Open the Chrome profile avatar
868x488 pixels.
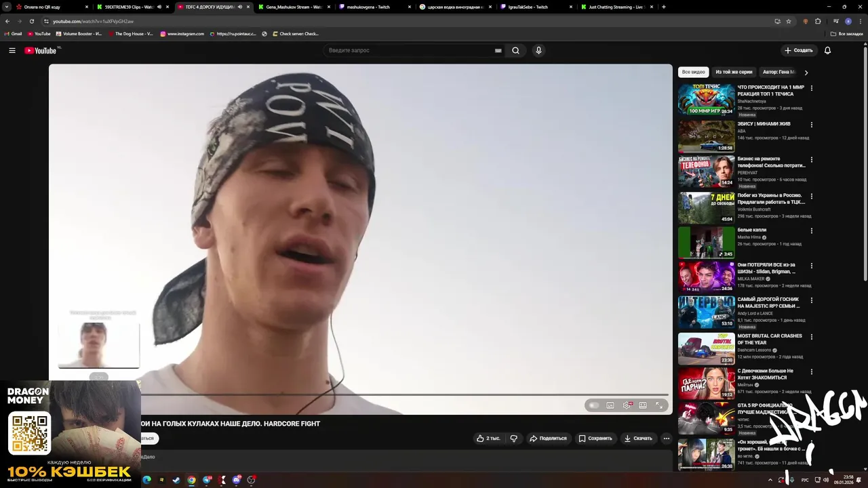848,21
